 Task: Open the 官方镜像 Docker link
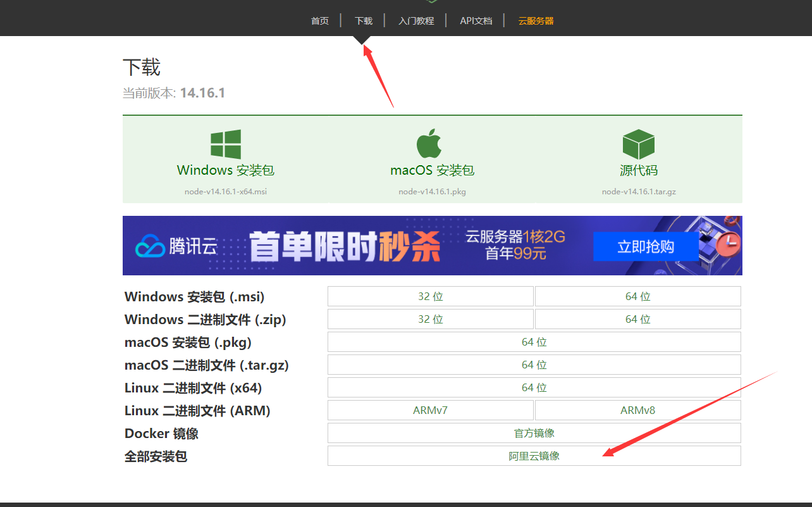[x=534, y=433]
